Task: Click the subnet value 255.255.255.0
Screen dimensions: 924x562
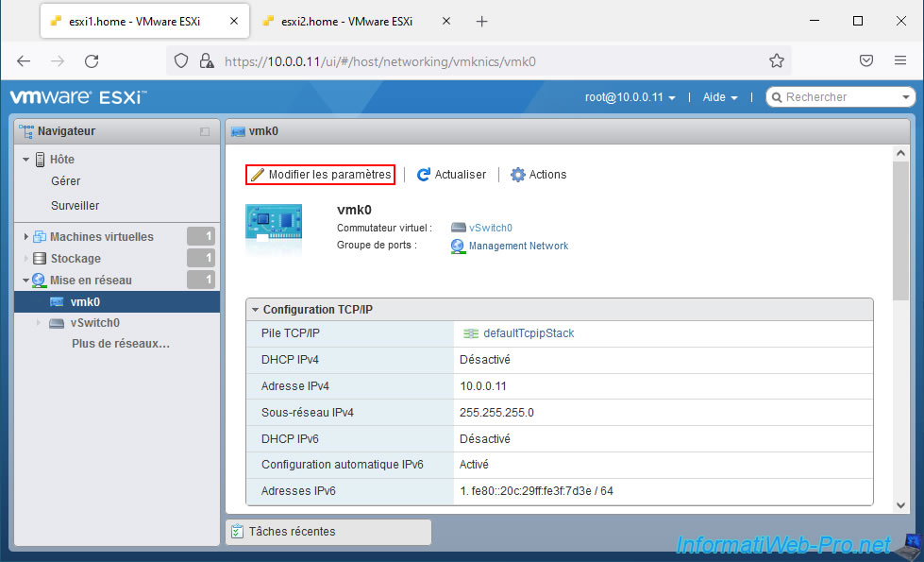Action: (x=496, y=413)
